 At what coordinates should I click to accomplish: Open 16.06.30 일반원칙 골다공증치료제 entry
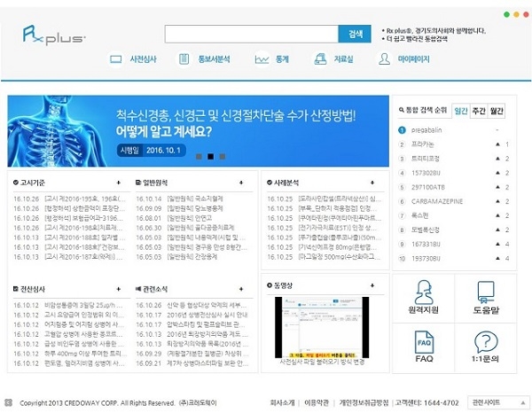185,228
